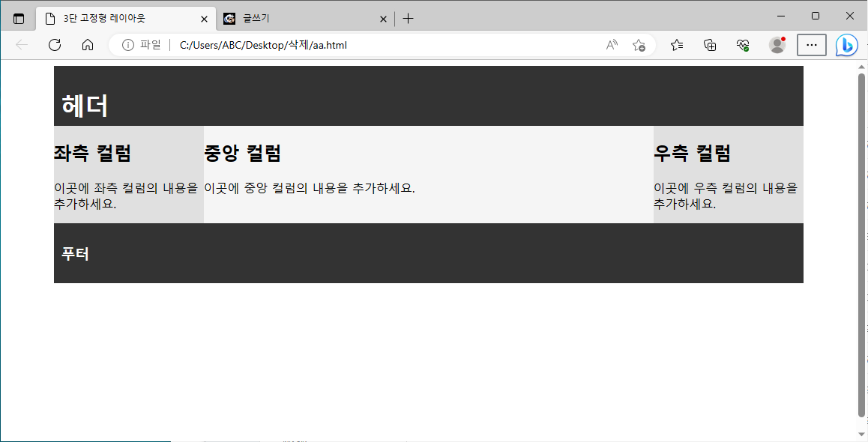View site info icon next to 파일
The image size is (868, 442).
pos(128,45)
